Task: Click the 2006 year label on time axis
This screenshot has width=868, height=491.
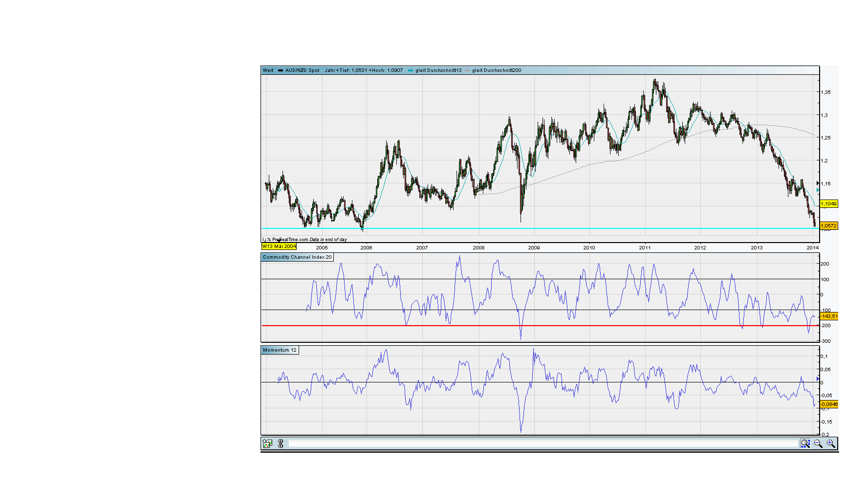Action: tap(366, 248)
